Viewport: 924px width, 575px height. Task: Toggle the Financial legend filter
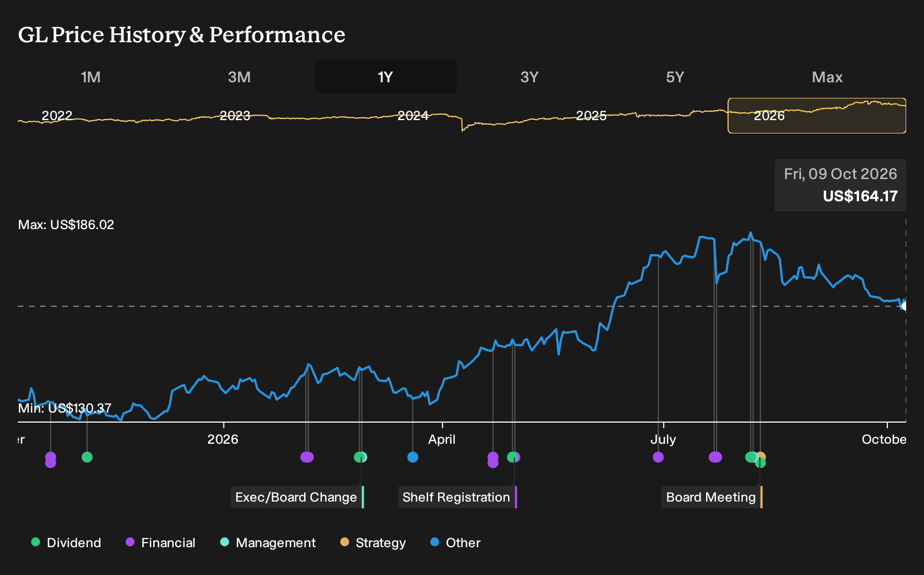point(161,543)
